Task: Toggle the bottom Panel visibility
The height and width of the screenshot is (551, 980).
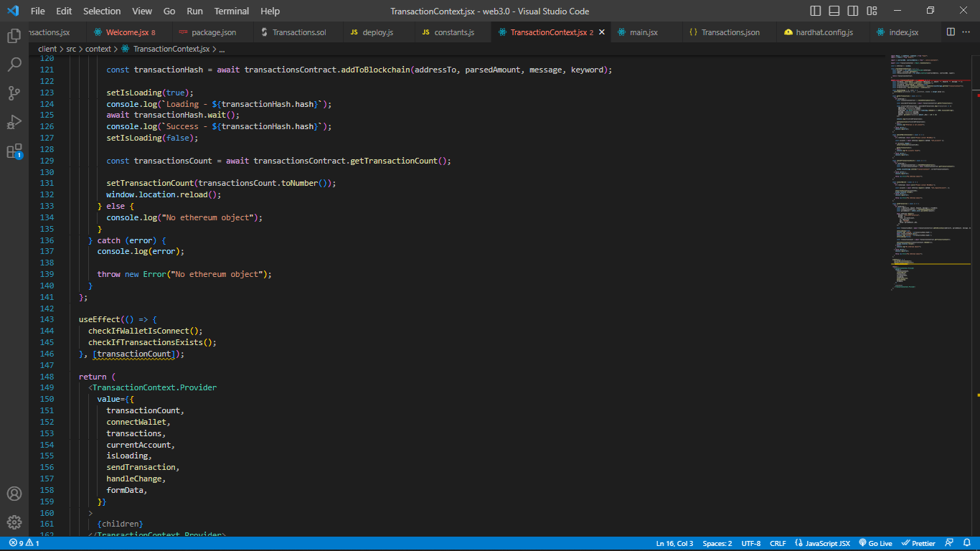Action: point(834,11)
